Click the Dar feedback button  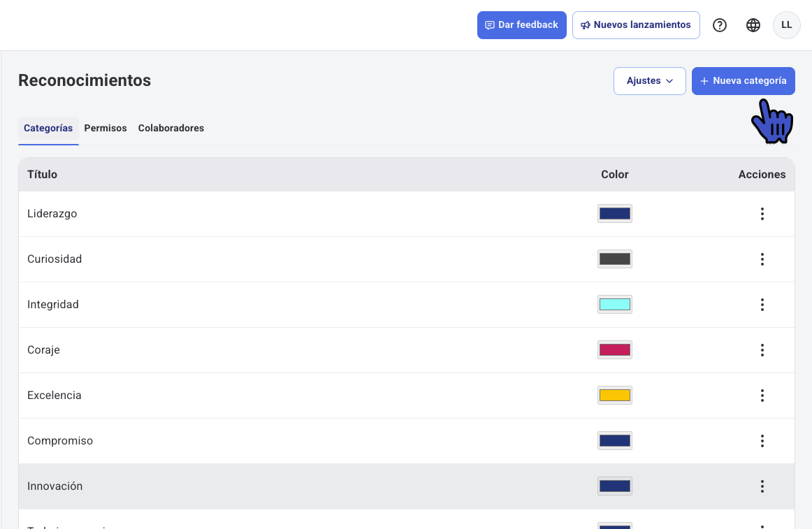521,25
